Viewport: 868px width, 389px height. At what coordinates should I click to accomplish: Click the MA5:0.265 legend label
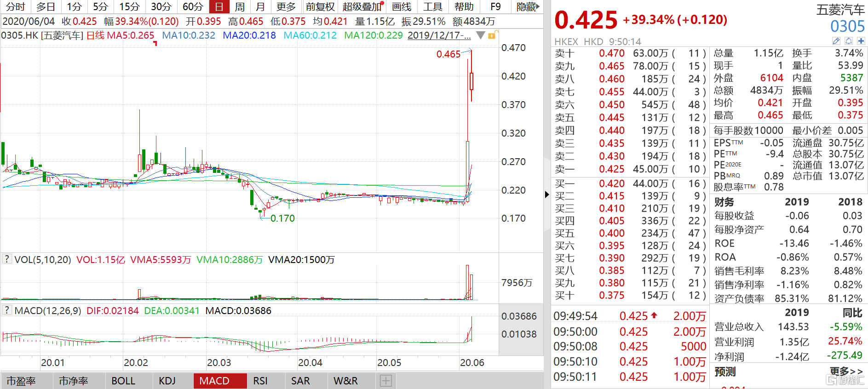click(131, 35)
